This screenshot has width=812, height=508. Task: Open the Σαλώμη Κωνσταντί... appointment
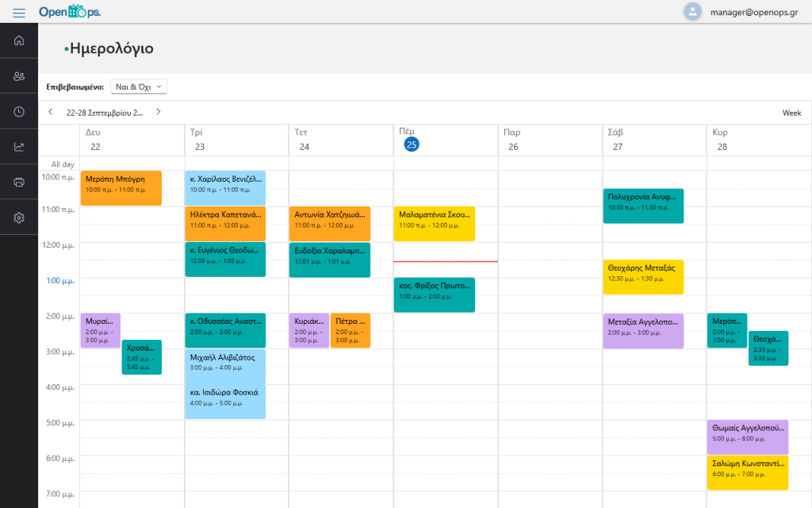[x=748, y=472]
